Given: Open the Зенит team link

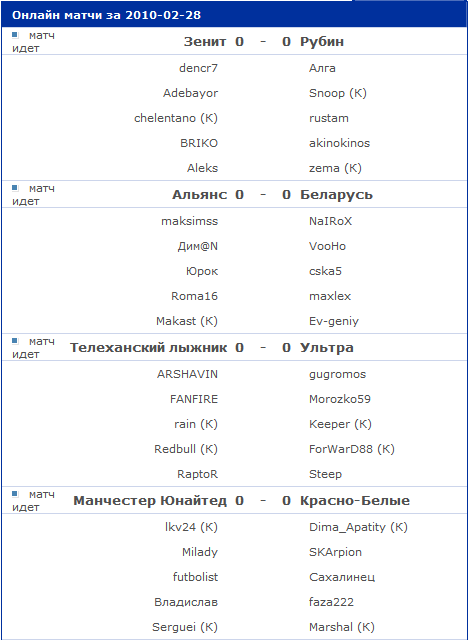Looking at the screenshot, I should pyautogui.click(x=205, y=42).
